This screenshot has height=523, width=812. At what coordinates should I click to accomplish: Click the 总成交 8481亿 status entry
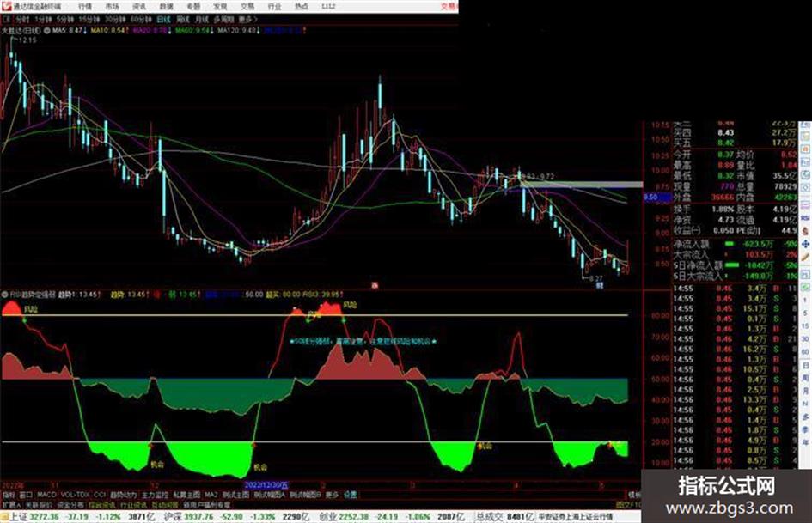505,517
